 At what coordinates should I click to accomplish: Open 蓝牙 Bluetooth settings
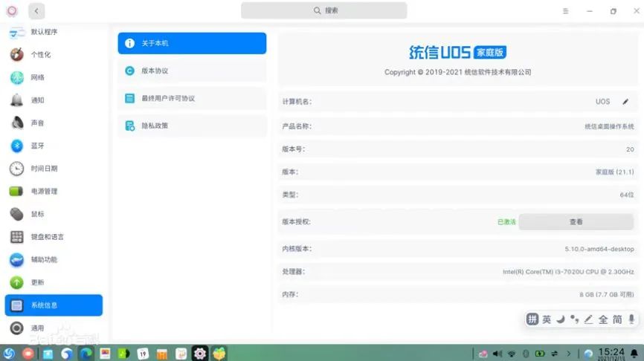(54, 146)
